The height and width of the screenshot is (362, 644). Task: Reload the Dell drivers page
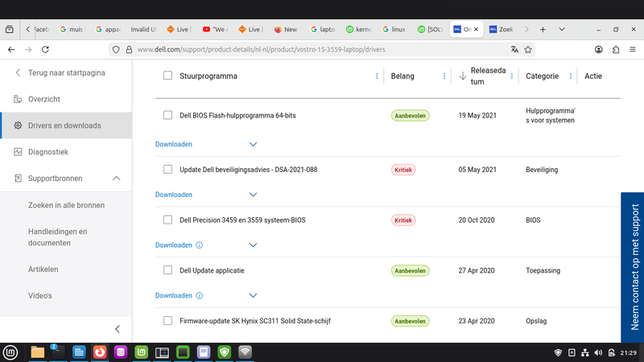click(x=45, y=49)
